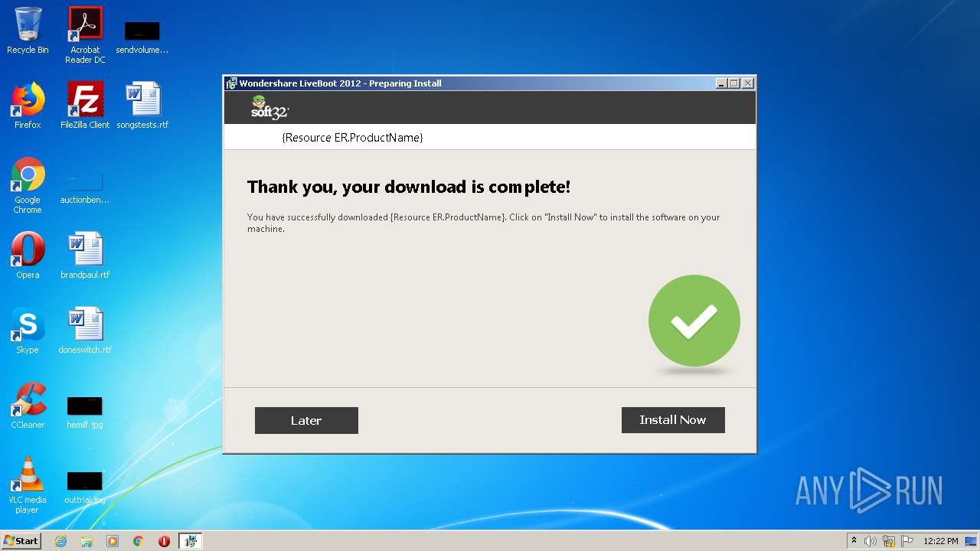Open Windows Explorer from taskbar
The width and height of the screenshot is (980, 551).
tap(87, 541)
